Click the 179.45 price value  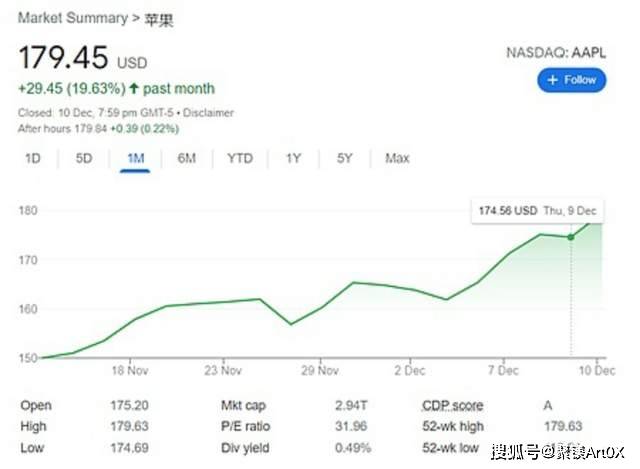coord(63,57)
